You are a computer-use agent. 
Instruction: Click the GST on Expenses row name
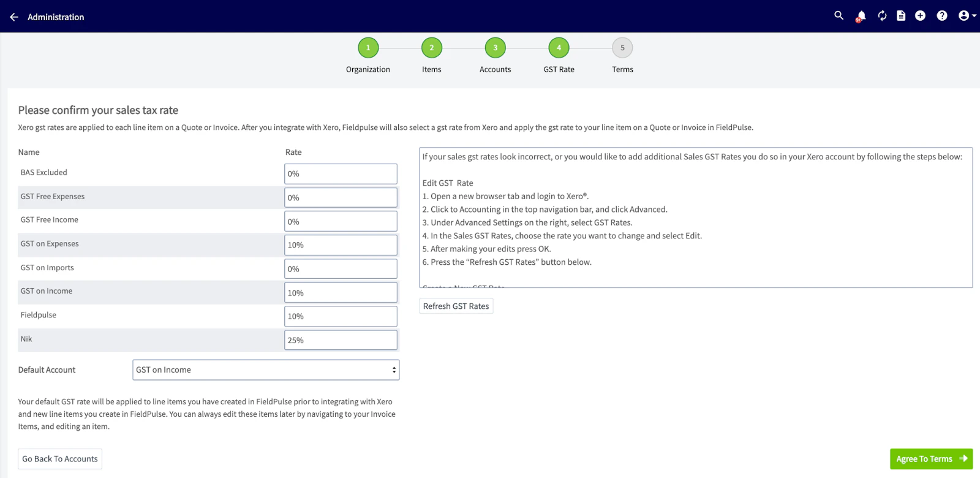point(50,243)
